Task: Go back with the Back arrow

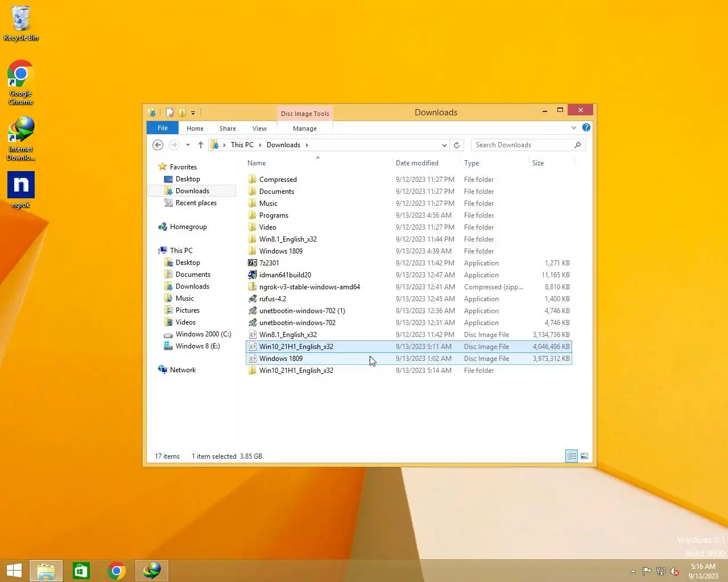Action: [158, 145]
